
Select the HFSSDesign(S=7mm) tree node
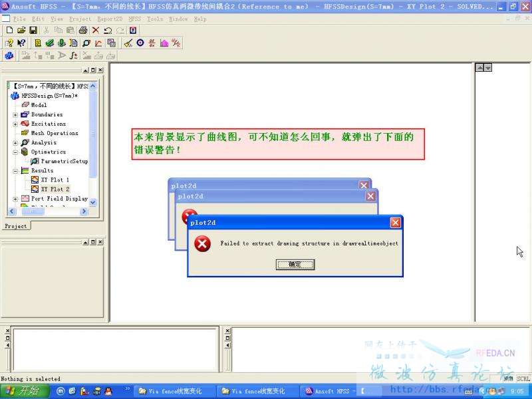pos(49,96)
